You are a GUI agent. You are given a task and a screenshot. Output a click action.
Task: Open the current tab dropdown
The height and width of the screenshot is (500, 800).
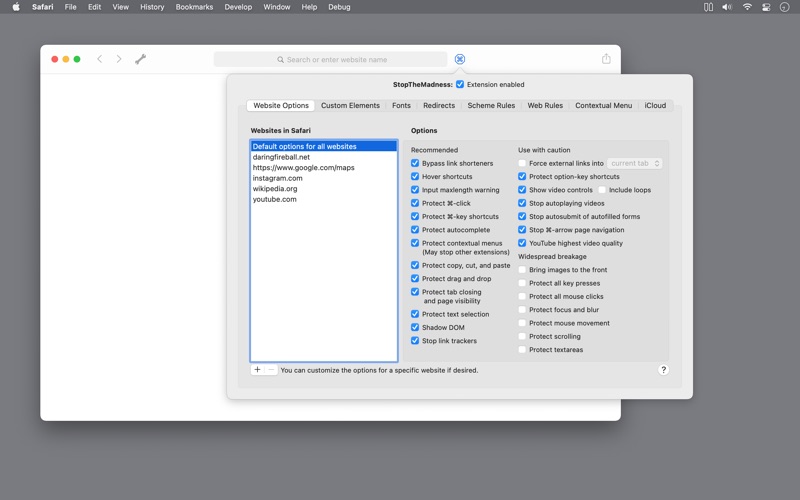coord(635,163)
